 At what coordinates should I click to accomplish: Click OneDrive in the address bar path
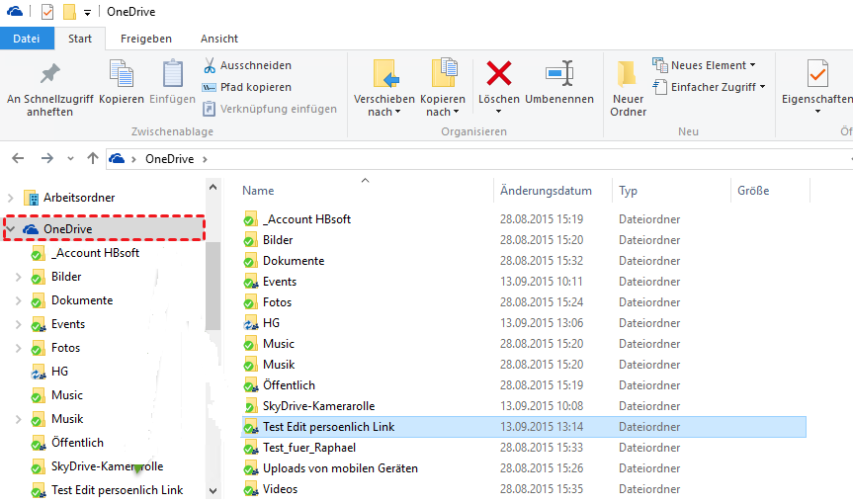170,159
